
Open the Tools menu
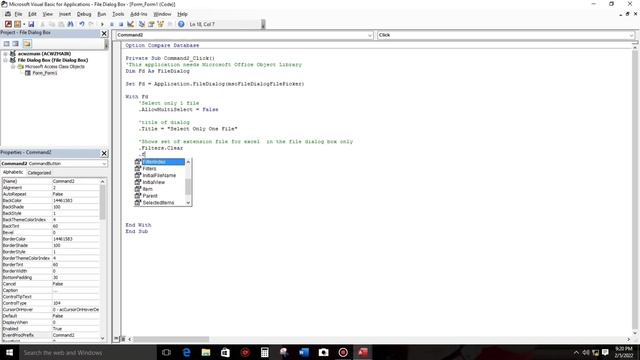tap(118, 14)
